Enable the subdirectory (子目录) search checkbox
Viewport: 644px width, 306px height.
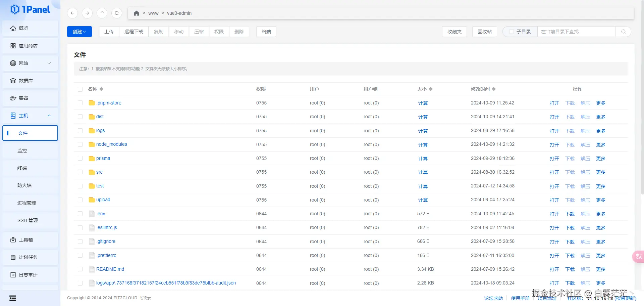(512, 32)
